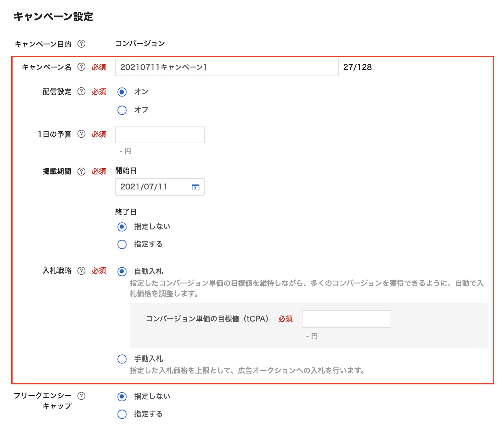Click inside the campaign name field
The width and height of the screenshot is (503, 448).
coord(227,67)
